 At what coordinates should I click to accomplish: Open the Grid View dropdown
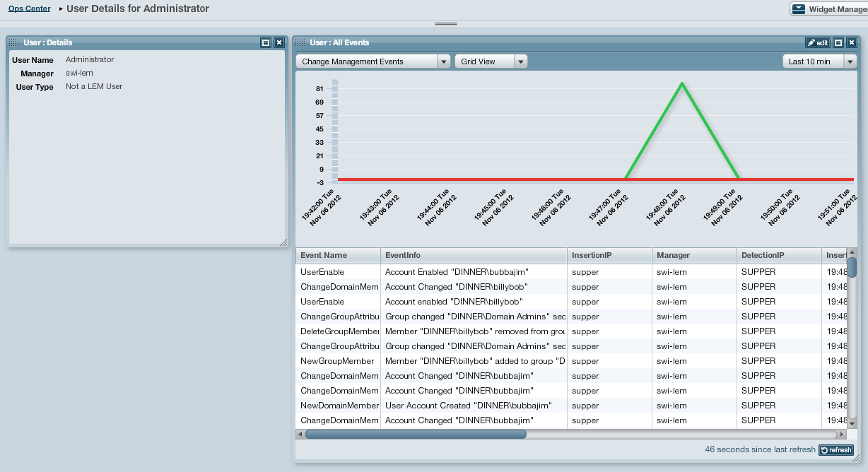(x=491, y=61)
